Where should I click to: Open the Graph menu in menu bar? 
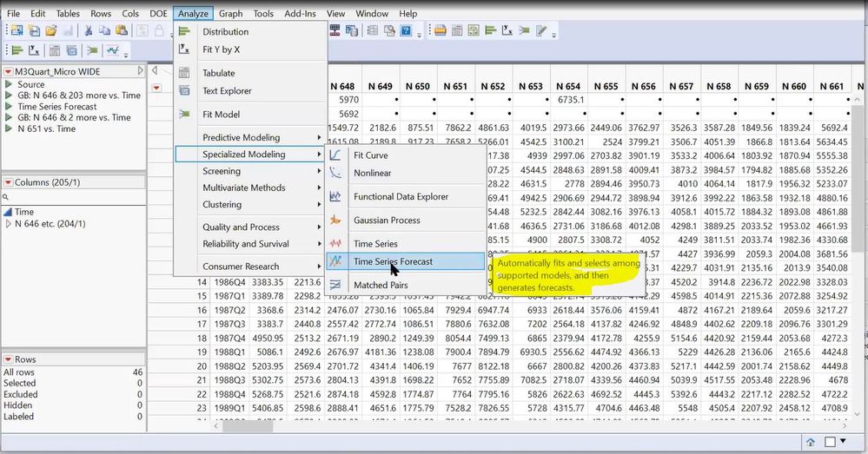click(230, 14)
